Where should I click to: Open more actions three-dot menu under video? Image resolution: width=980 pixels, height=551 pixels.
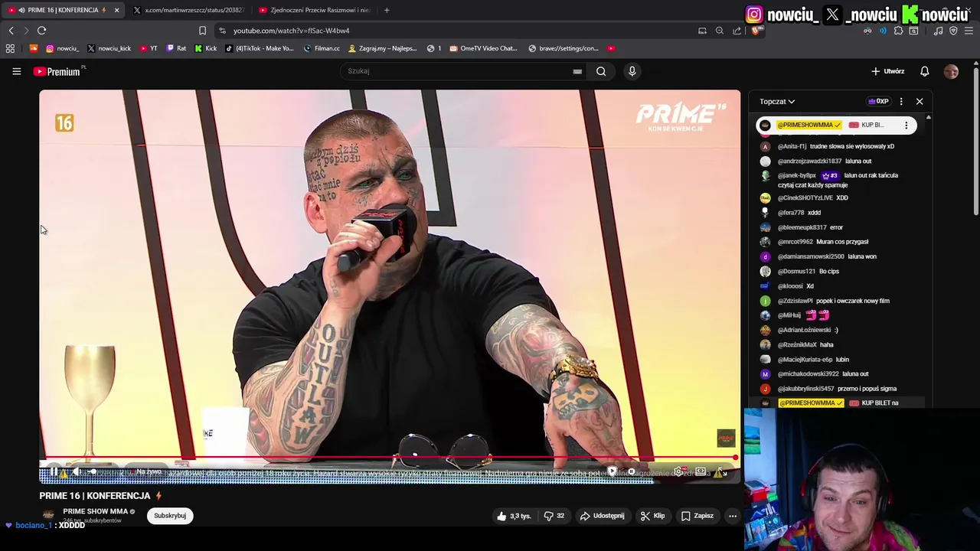[x=733, y=516]
